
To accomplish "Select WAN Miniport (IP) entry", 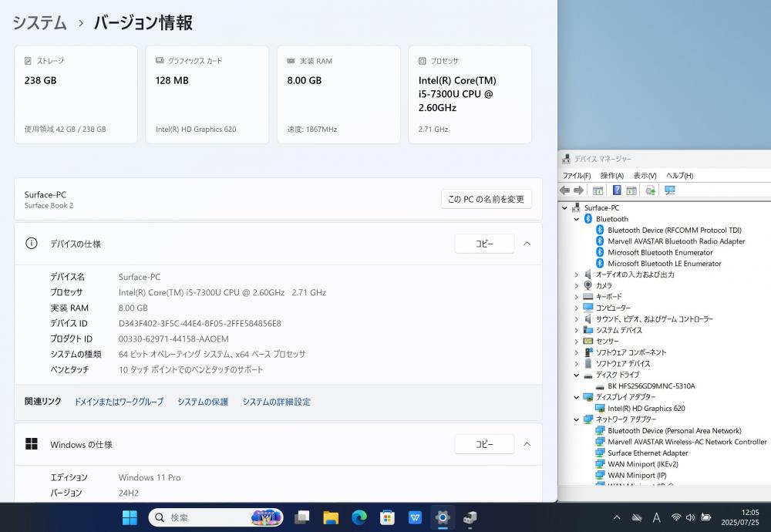I will coord(637,476).
